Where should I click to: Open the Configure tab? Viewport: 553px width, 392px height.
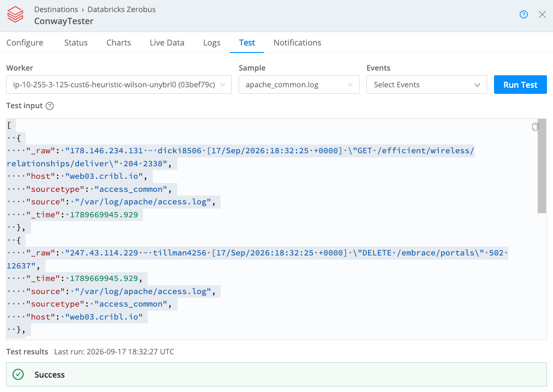pyautogui.click(x=25, y=43)
